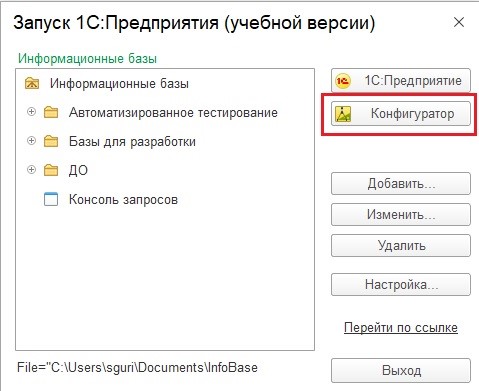This screenshot has height=391, width=479.
Task: Click the Автоматизированное тестирование folder icon
Action: click(x=51, y=112)
